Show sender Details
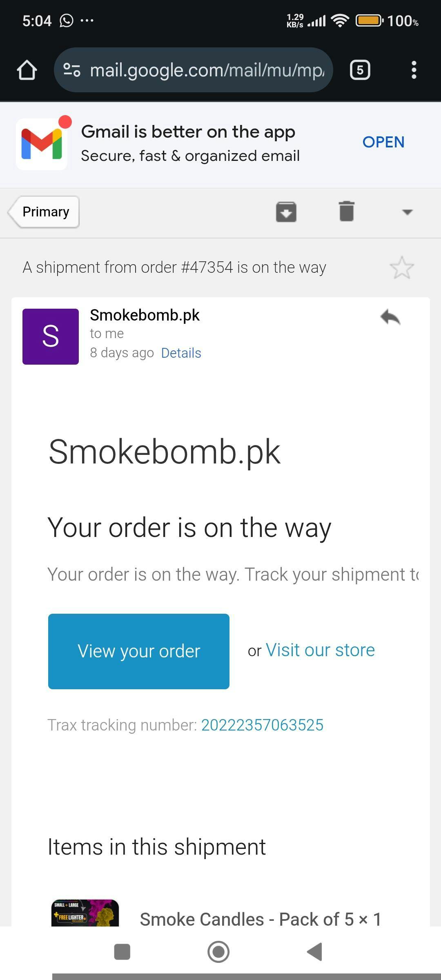Screen dimensions: 441x980 181,353
